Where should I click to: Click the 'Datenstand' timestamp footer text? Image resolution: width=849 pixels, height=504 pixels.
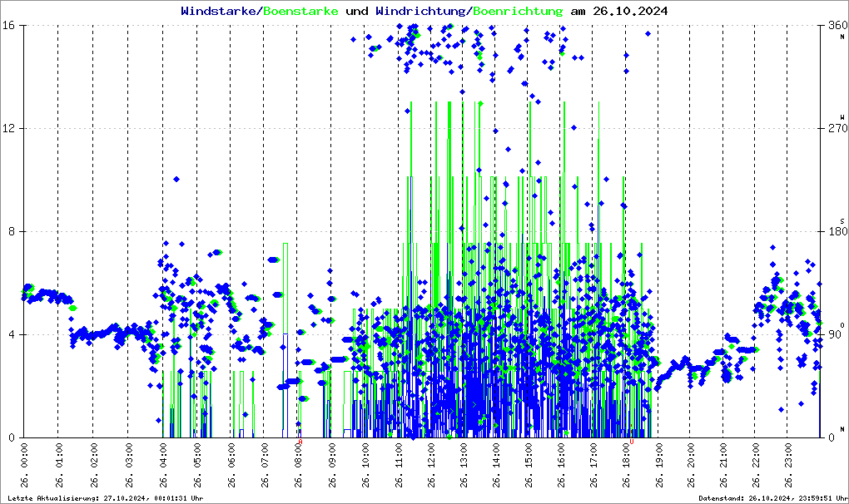coord(772,498)
